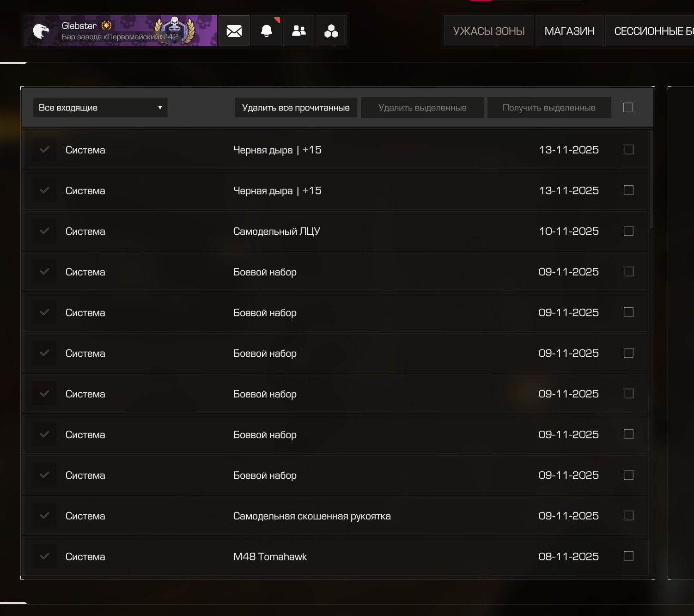
Task: Tick the select-all checkbox in header
Action: point(628,108)
